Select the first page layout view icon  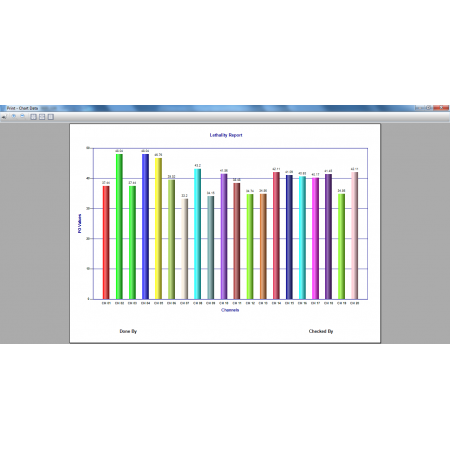(x=33, y=117)
